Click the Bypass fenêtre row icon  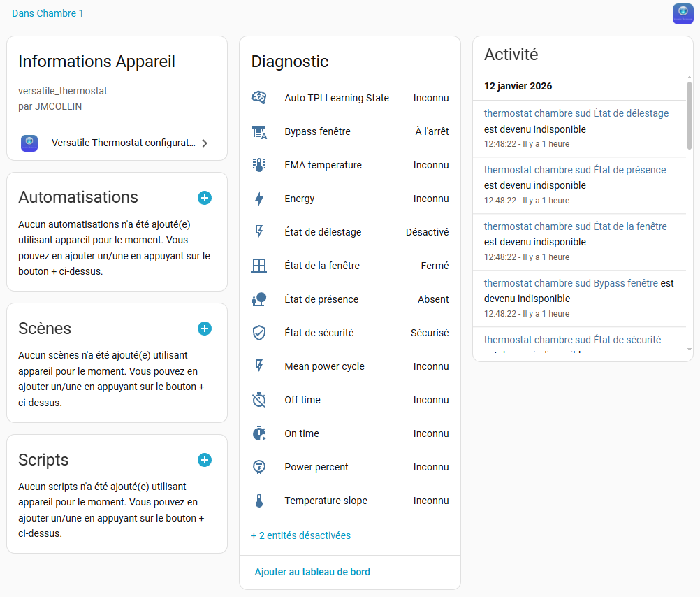[259, 131]
